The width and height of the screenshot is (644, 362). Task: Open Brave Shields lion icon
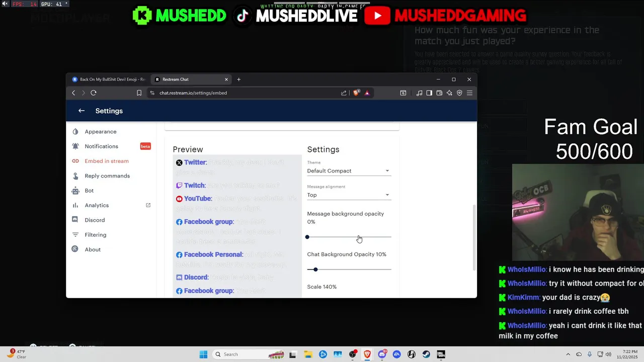pyautogui.click(x=357, y=93)
